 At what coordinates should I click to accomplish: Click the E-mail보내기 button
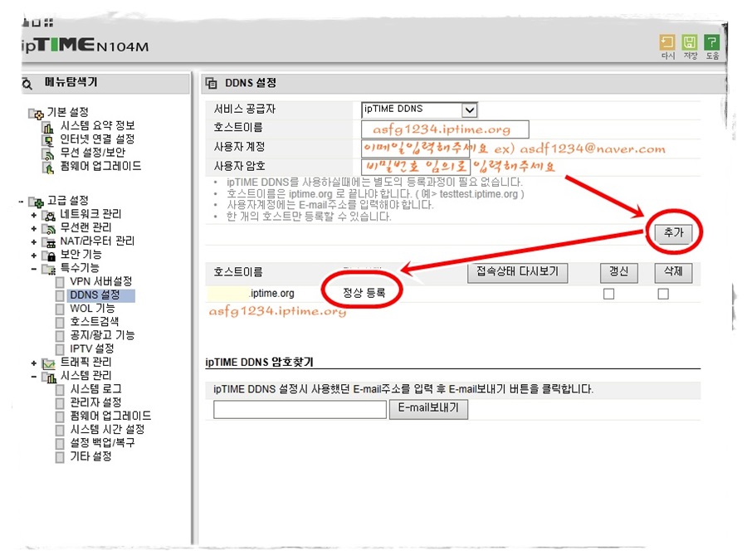(428, 408)
